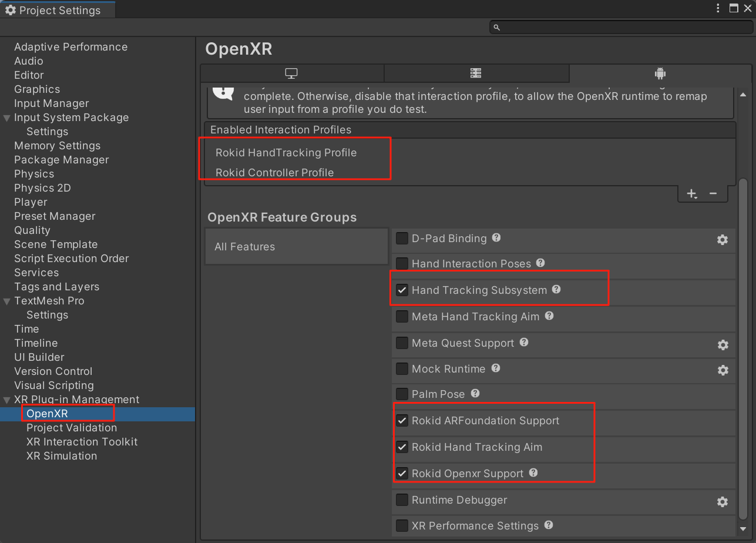Click the XR Performance Settings help icon
756x543 pixels.
tap(549, 526)
